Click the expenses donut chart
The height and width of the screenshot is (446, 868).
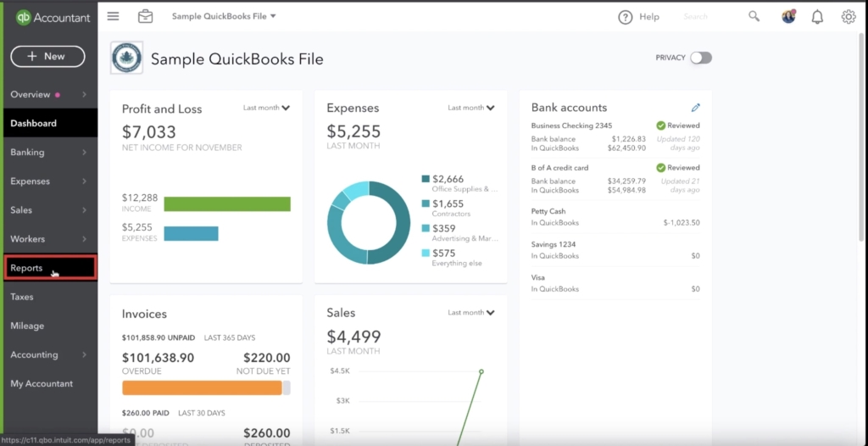pos(369,223)
